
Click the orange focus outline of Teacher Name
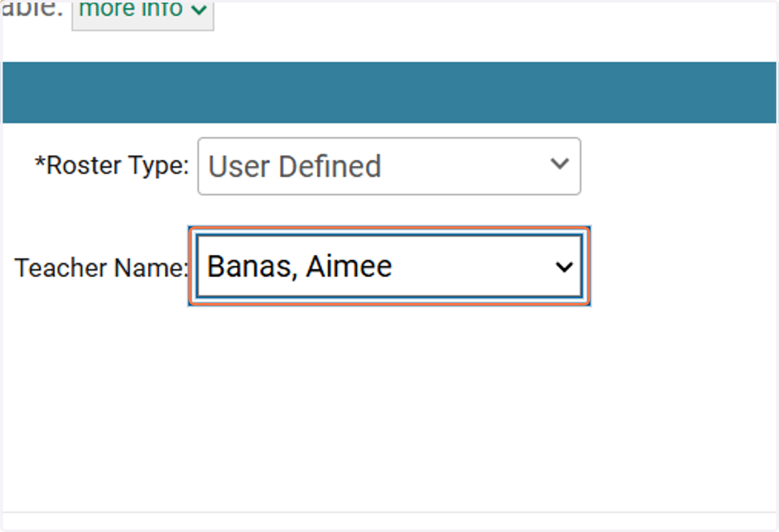(389, 228)
